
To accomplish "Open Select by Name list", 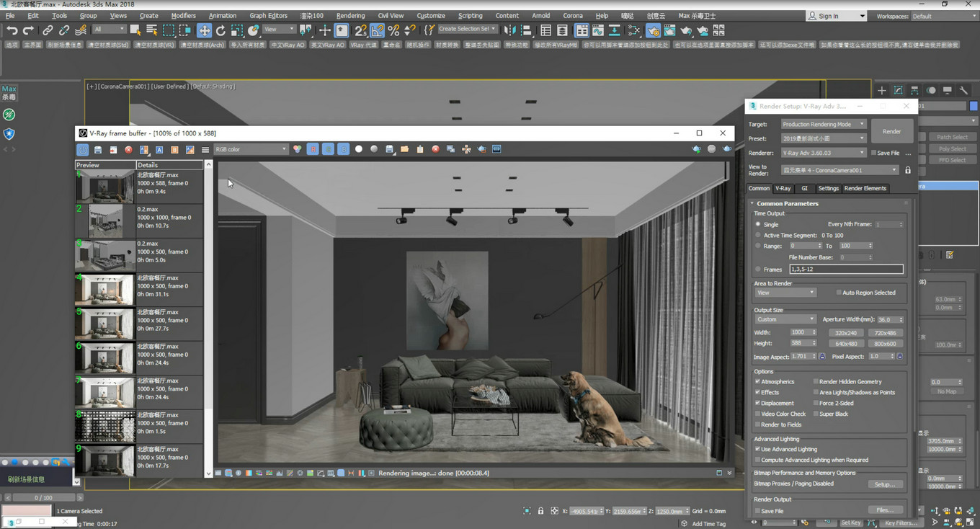I will coord(152,30).
